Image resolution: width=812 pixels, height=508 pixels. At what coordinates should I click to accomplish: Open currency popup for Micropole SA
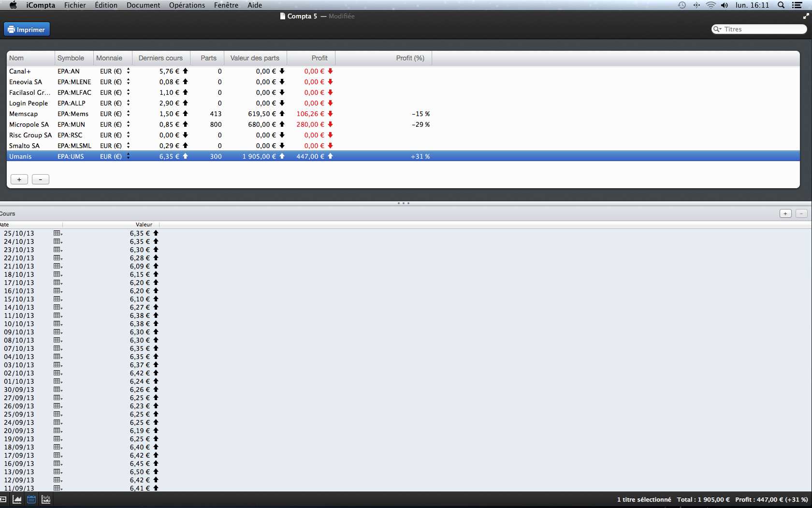pyautogui.click(x=128, y=124)
